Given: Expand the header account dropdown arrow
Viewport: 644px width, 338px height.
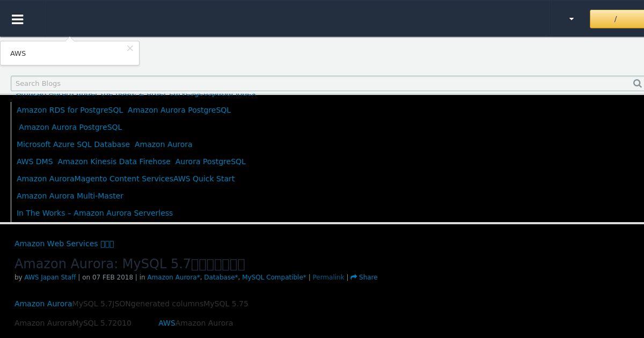Looking at the screenshot, I should coord(572,19).
